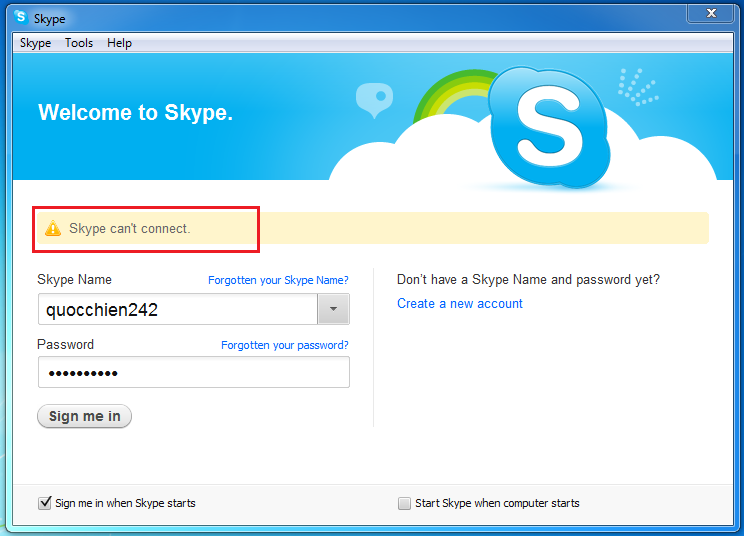Click inside the Password field
744x536 pixels.
[193, 373]
